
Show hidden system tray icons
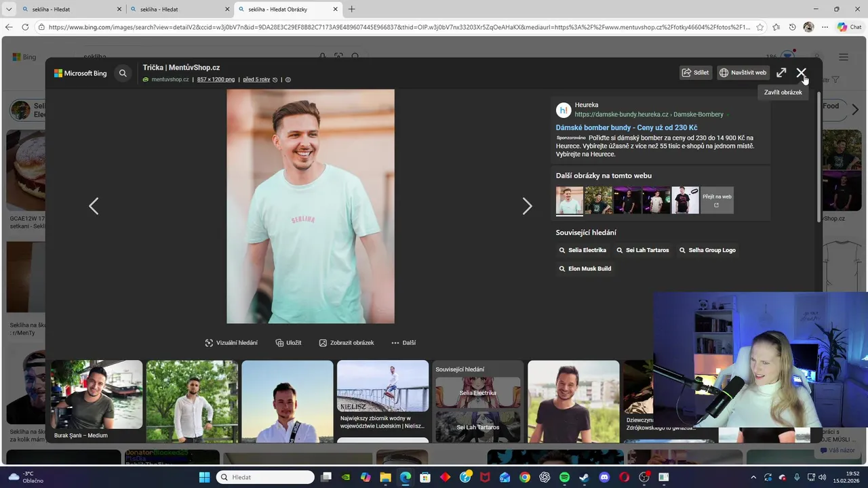pos(753,477)
